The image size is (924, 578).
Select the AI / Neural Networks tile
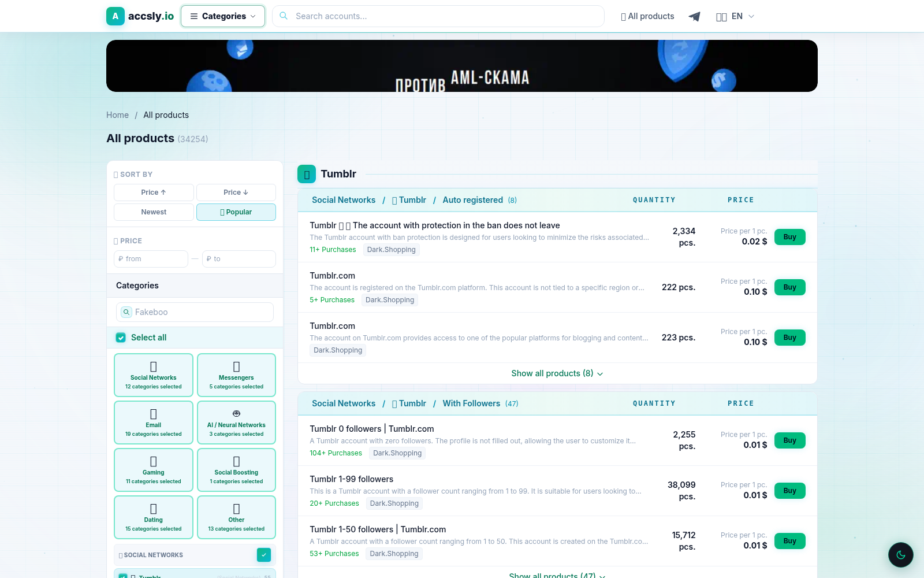click(x=236, y=423)
